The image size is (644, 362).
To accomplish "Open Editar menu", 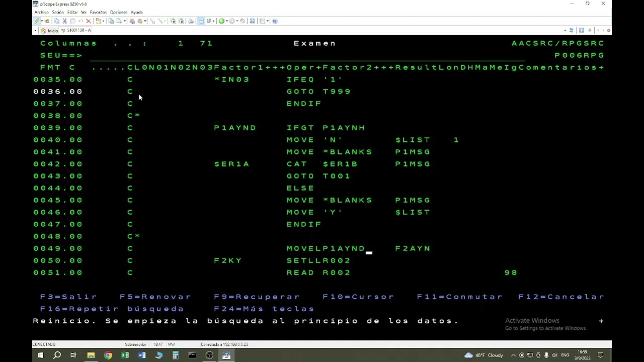I will click(x=72, y=12).
